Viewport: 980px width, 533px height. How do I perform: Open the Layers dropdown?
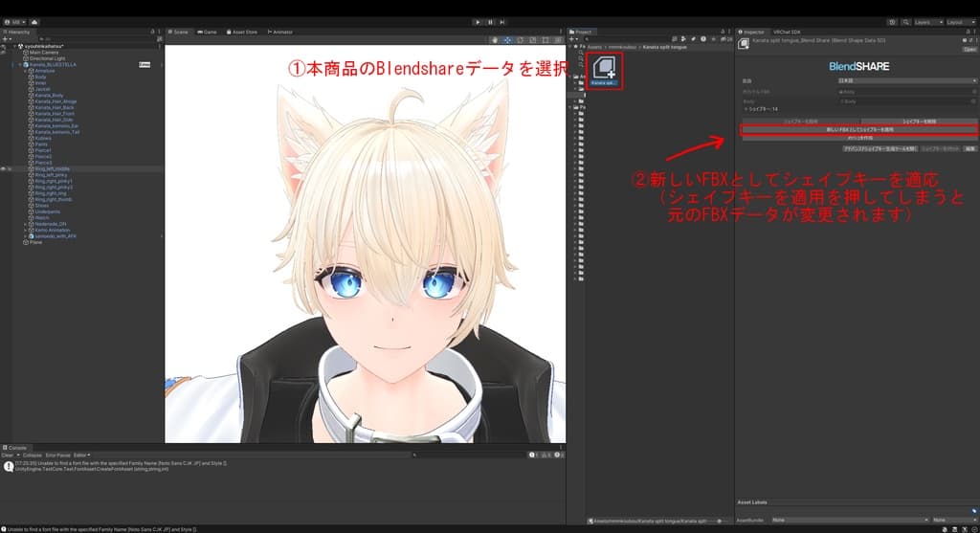tap(928, 22)
